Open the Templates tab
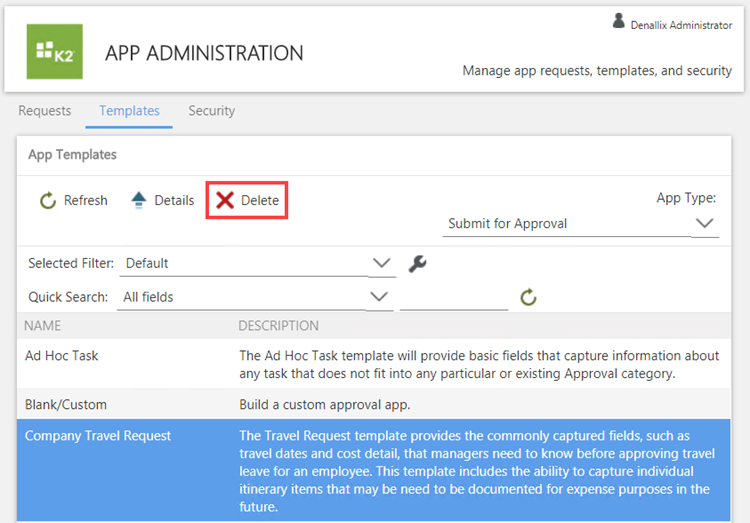This screenshot has width=750, height=523. (x=129, y=111)
